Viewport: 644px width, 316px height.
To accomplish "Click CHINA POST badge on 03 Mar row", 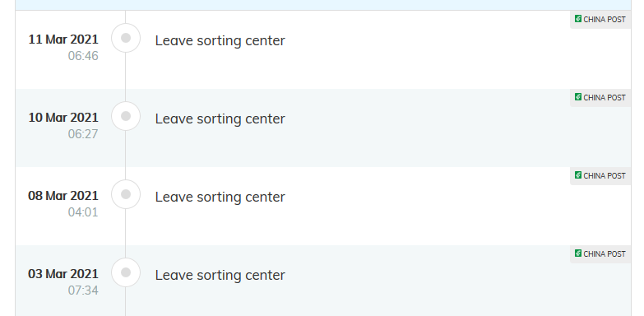I will coord(600,253).
